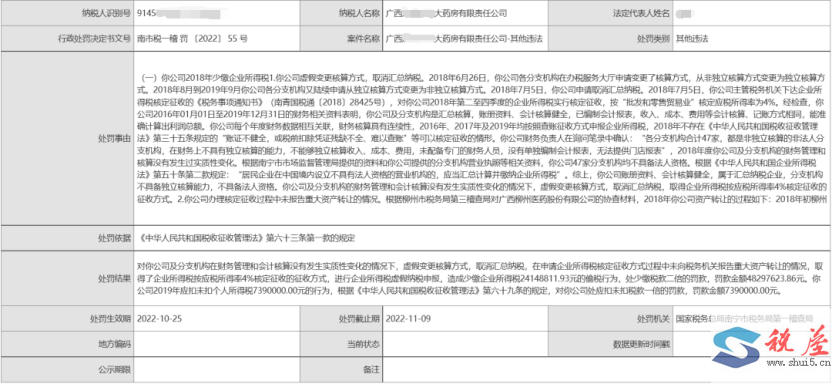Image resolution: width=832 pixels, height=384 pixels.
Task: Select the taxpayer name ending 大药房有限责任公司
Action: click(x=447, y=13)
